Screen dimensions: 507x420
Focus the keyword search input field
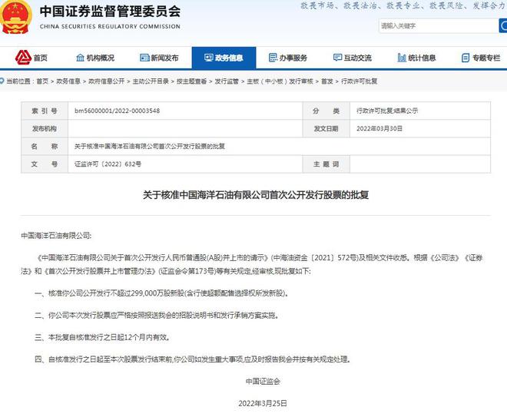click(x=439, y=26)
